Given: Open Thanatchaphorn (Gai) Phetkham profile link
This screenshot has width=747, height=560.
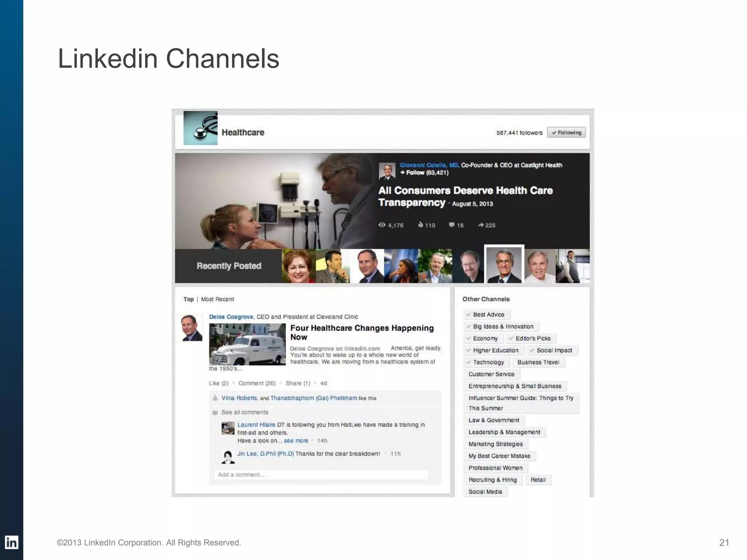Looking at the screenshot, I should point(314,398).
